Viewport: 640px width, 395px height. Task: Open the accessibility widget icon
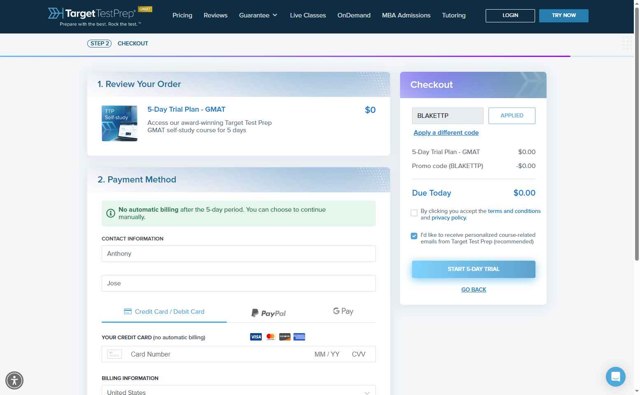pos(14,380)
